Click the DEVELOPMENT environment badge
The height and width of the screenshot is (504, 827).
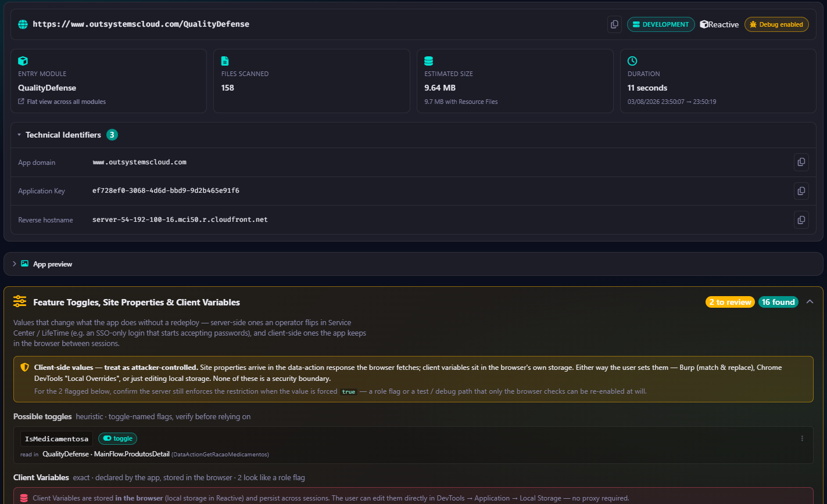coord(661,24)
